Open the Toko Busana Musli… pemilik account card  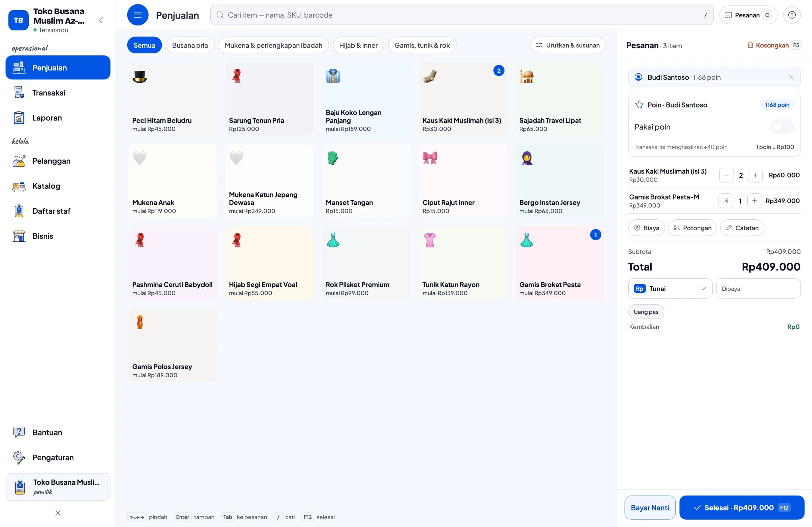pos(58,487)
